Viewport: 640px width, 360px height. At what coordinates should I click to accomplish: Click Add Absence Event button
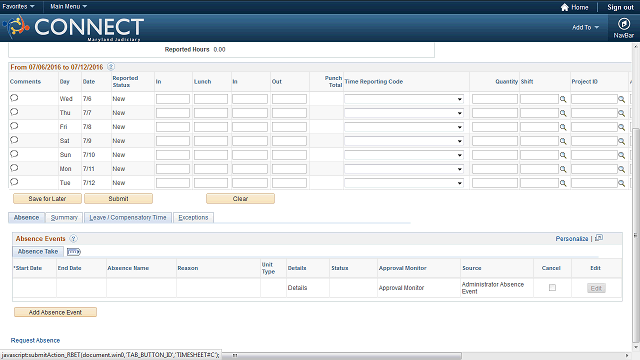(x=56, y=312)
